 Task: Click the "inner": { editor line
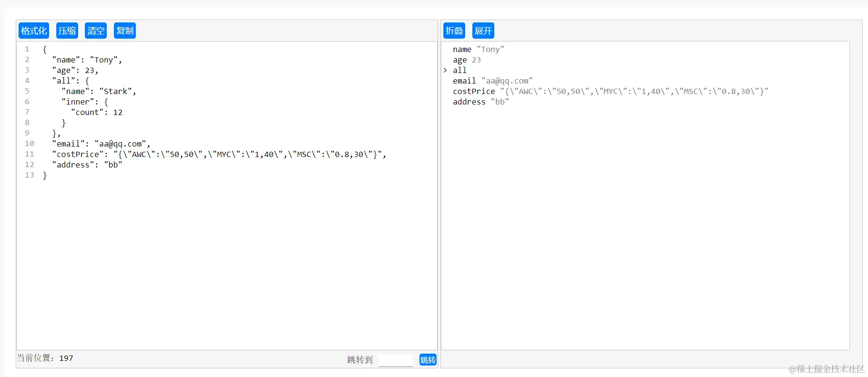point(85,102)
